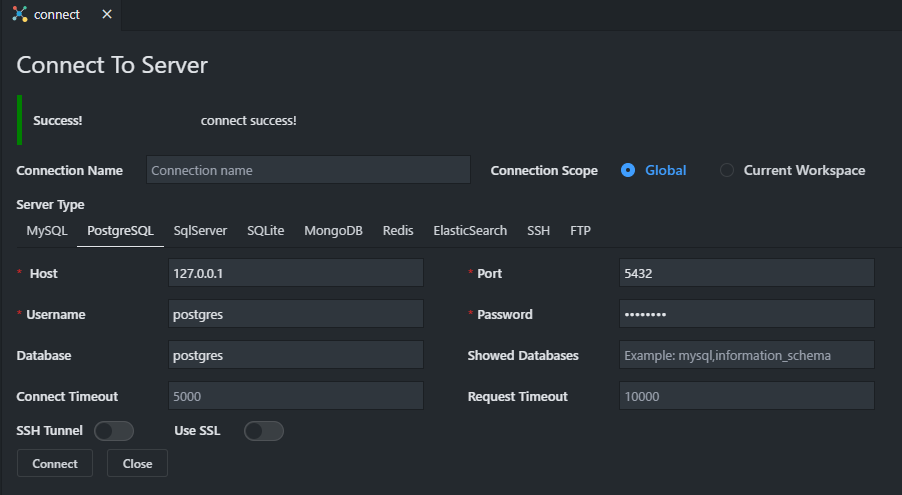This screenshot has height=495, width=902.
Task: Switch to the Redis tab
Action: coord(398,230)
